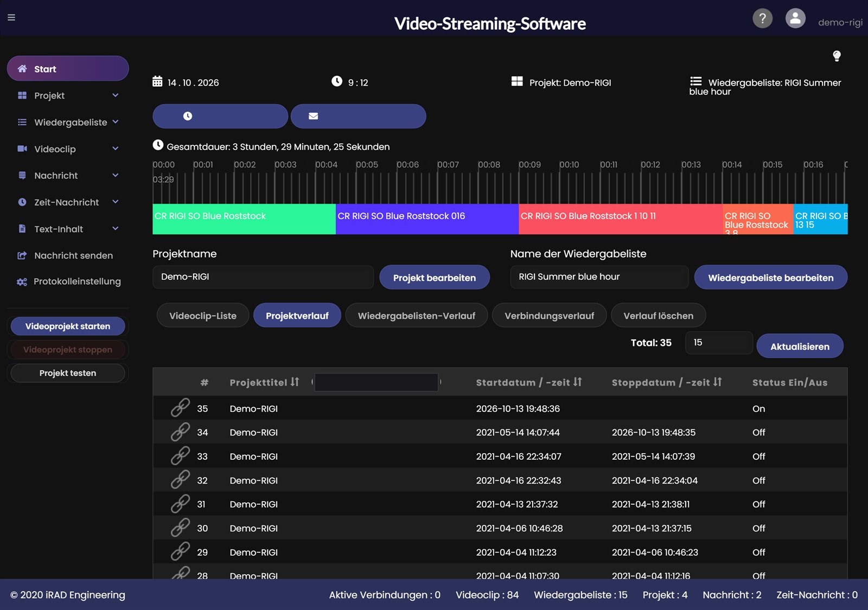The image size is (868, 610).
Task: Sort by Projekttitel column arrows
Action: tap(295, 382)
